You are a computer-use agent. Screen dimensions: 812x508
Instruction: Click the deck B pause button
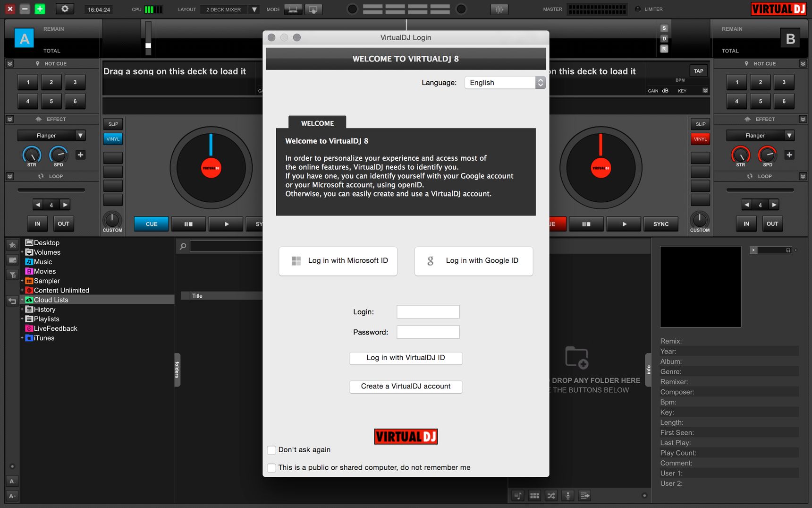click(x=586, y=224)
